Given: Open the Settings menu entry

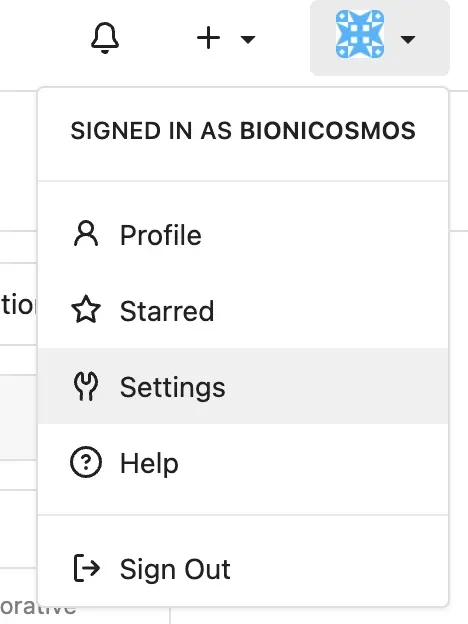Looking at the screenshot, I should (243, 386).
